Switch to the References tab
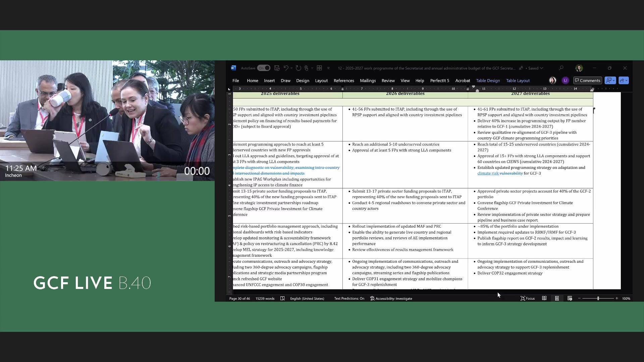The width and height of the screenshot is (644, 362). click(344, 80)
